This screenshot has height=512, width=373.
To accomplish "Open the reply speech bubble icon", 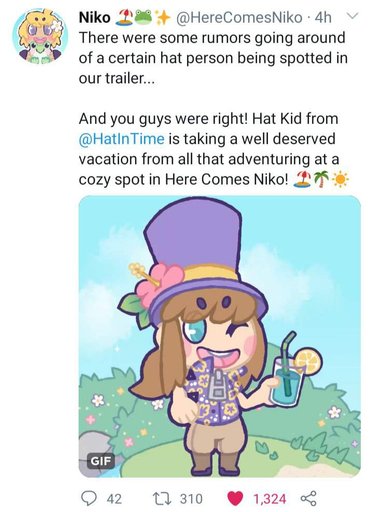I will pos(90,498).
